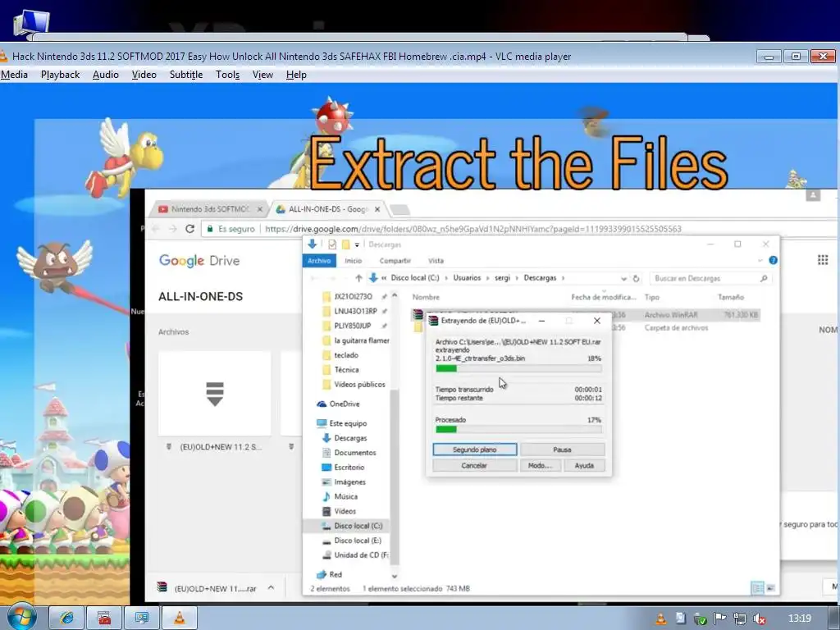Click the taskbar clock showing 13:19
Screen dimensions: 840x630
coord(799,619)
